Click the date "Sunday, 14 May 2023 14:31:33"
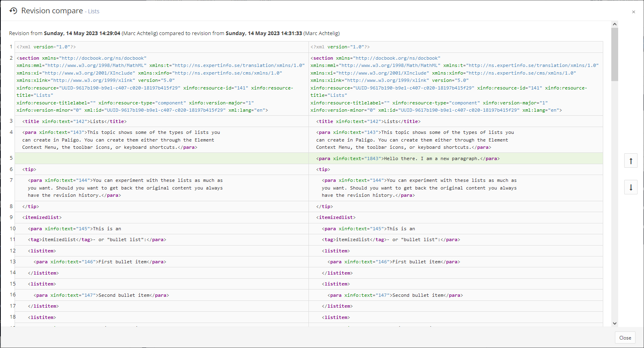 (x=264, y=33)
